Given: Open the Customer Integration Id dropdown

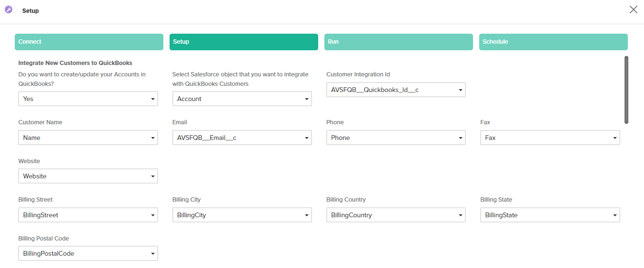Looking at the screenshot, I should 396,90.
